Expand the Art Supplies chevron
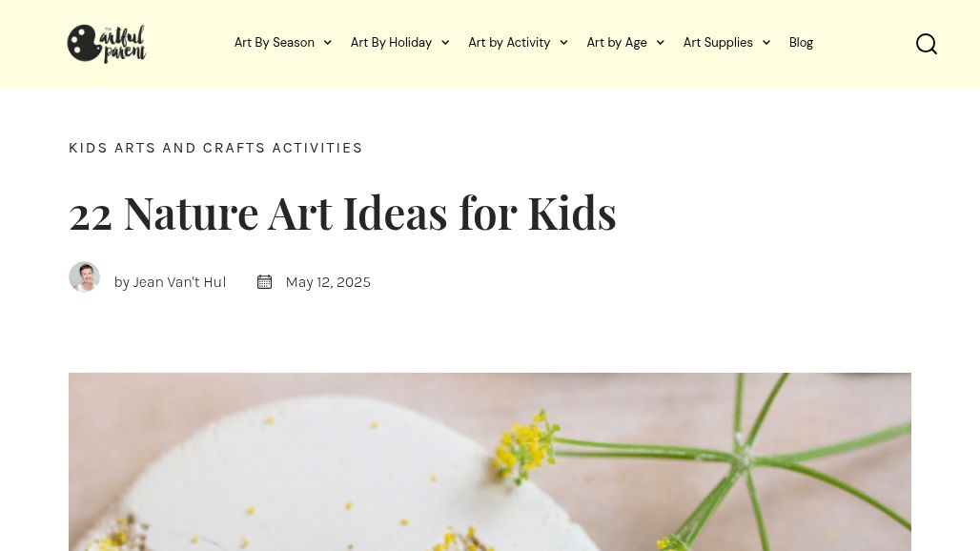 coord(766,43)
